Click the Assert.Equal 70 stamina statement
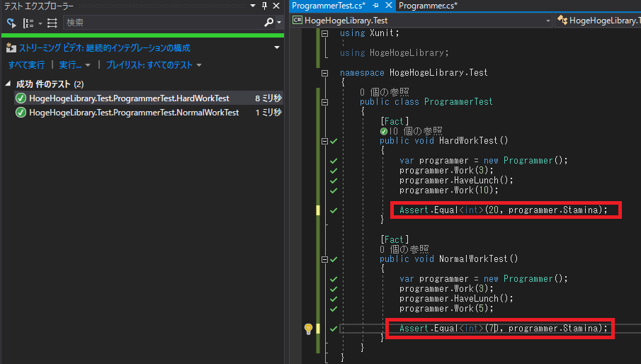The image size is (641, 364). coord(504,328)
